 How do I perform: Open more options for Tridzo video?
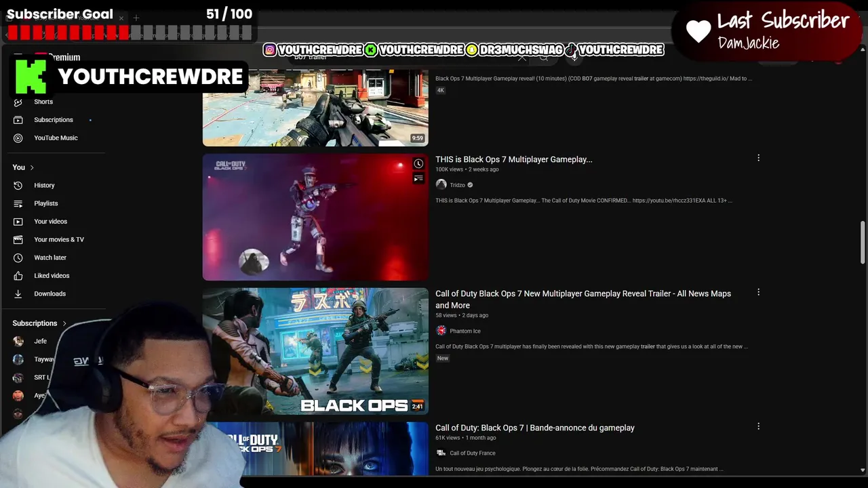[758, 158]
